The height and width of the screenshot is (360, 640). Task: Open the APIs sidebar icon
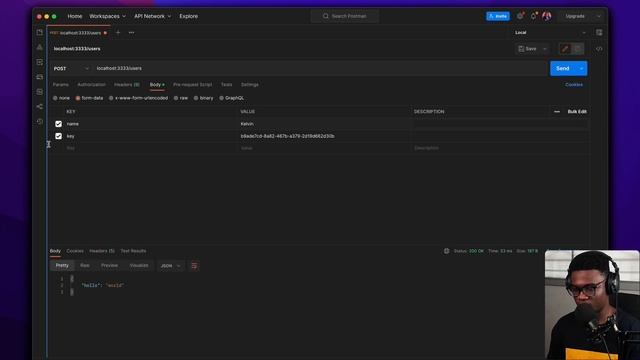40,47
